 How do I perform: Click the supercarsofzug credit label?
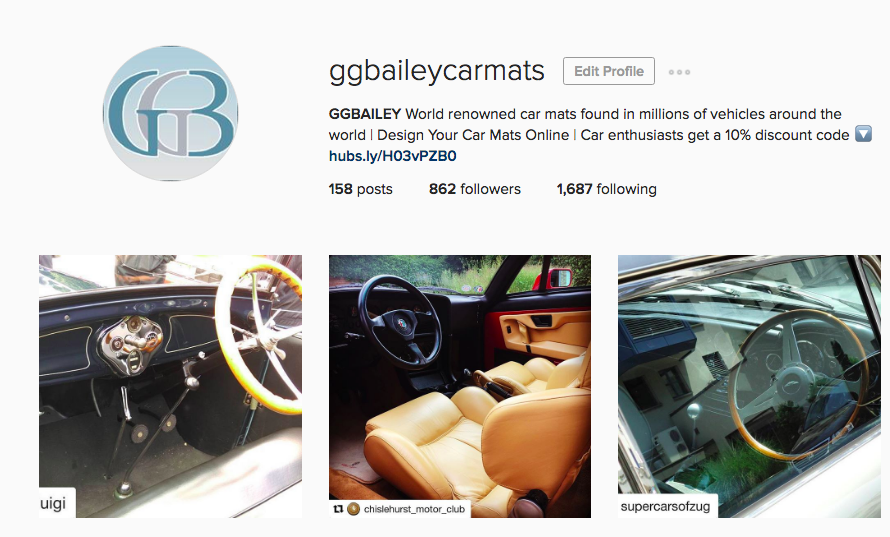point(665,506)
